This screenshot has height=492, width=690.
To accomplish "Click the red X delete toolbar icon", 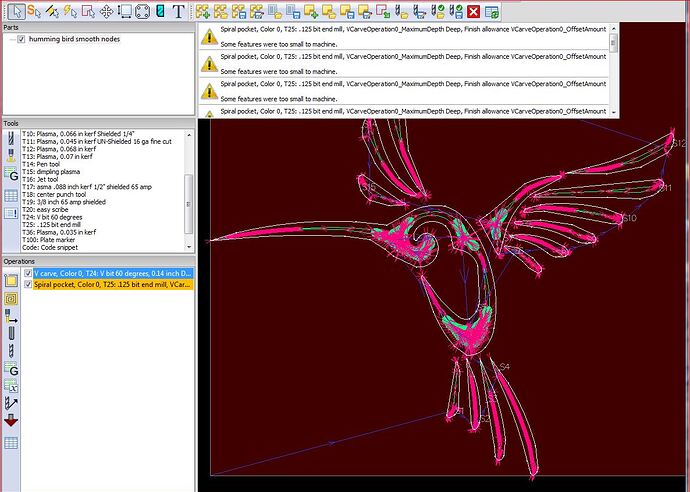I will click(473, 11).
